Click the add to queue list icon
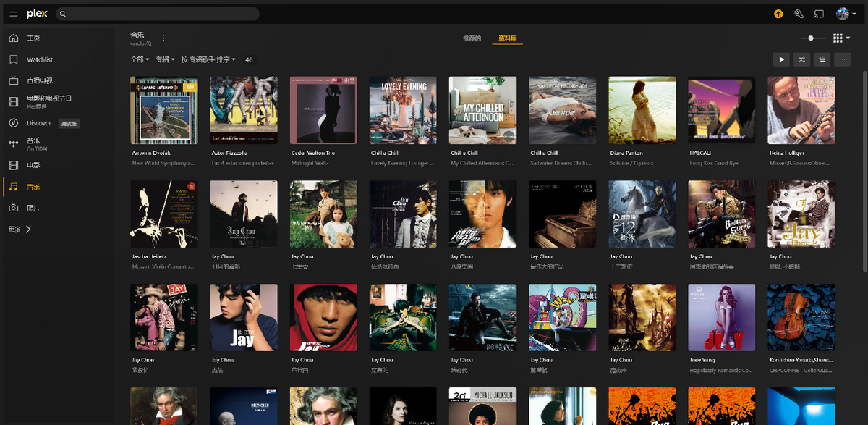The image size is (868, 425). click(822, 59)
